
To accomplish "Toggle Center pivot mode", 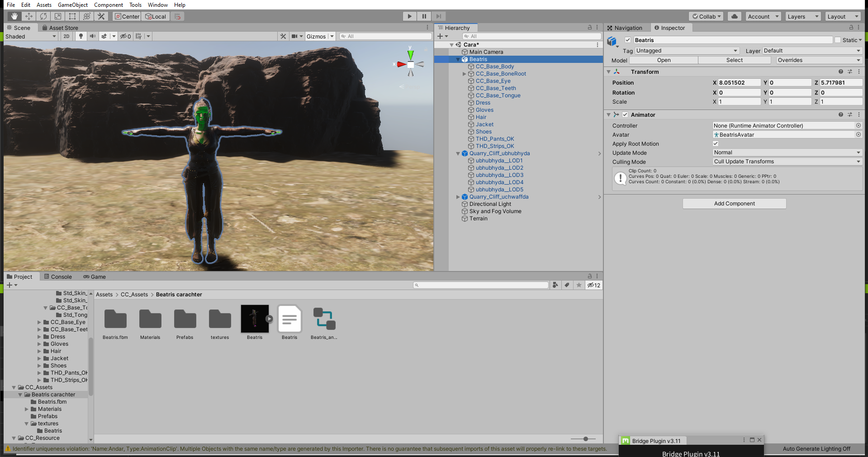I will (x=127, y=16).
